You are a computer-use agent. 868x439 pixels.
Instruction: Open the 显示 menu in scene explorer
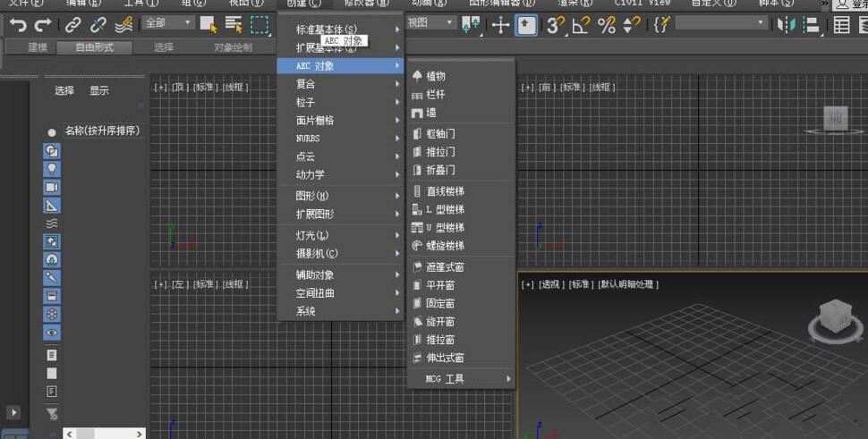99,90
